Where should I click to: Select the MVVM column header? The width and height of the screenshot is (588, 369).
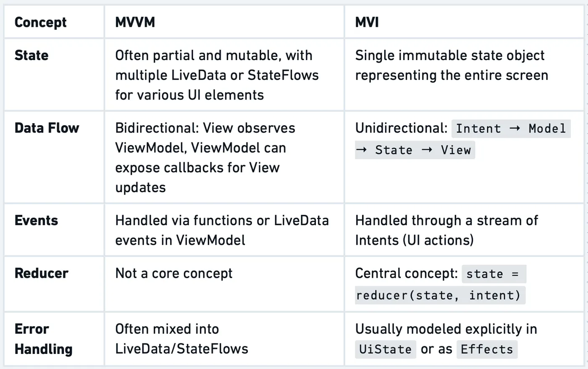(x=135, y=22)
